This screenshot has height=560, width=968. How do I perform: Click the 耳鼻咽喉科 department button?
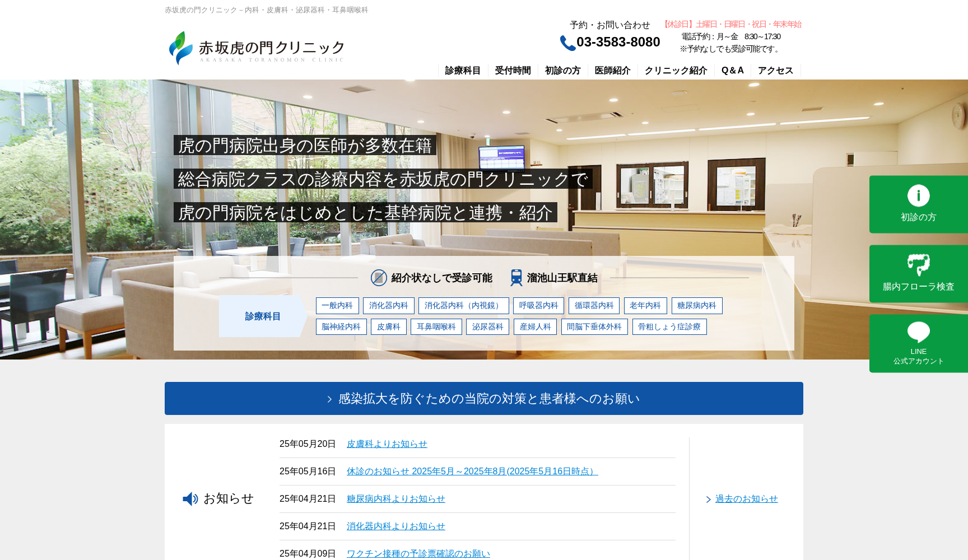coord(437,326)
